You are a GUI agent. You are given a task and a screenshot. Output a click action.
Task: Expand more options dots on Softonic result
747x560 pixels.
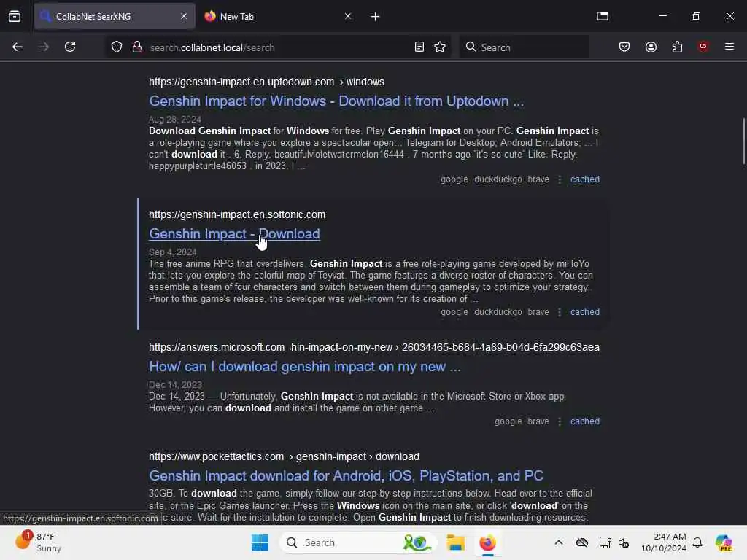(x=560, y=312)
